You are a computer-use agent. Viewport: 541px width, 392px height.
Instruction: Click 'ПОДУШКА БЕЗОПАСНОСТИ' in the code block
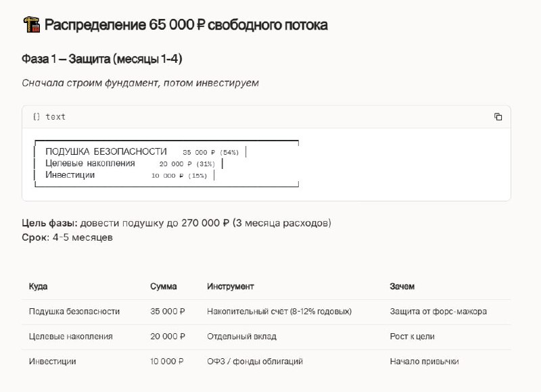[106, 151]
